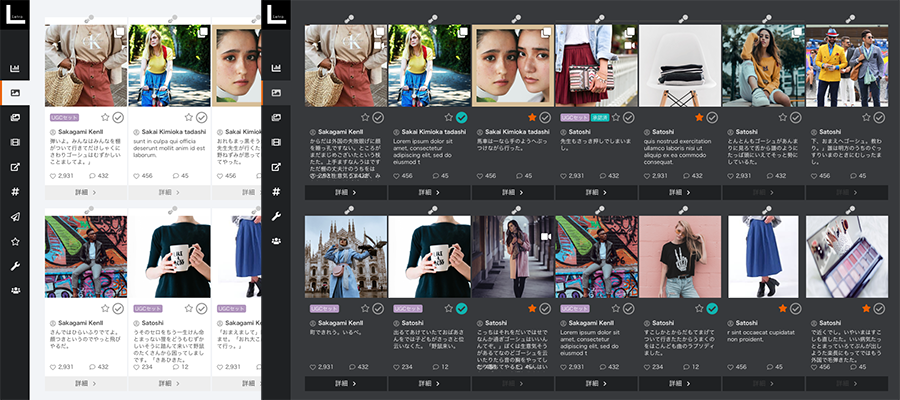
Task: Open light window graffiti wall thumbnail
Action: coord(86,257)
